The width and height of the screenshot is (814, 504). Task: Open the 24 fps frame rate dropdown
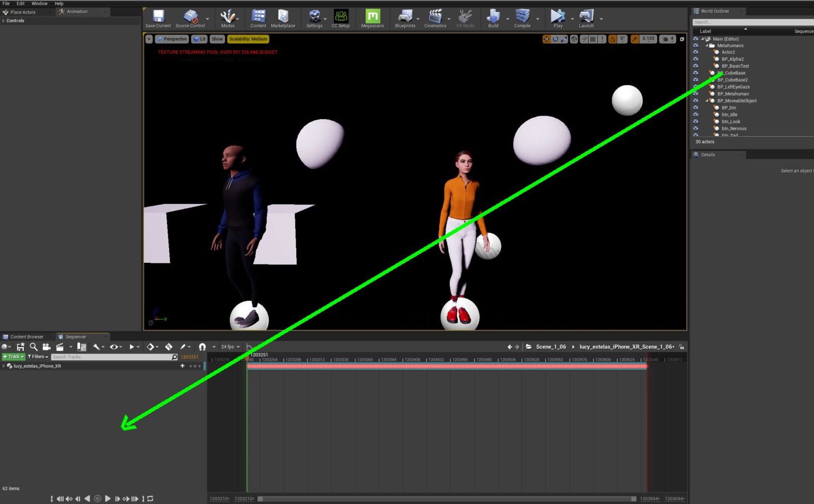pyautogui.click(x=229, y=347)
